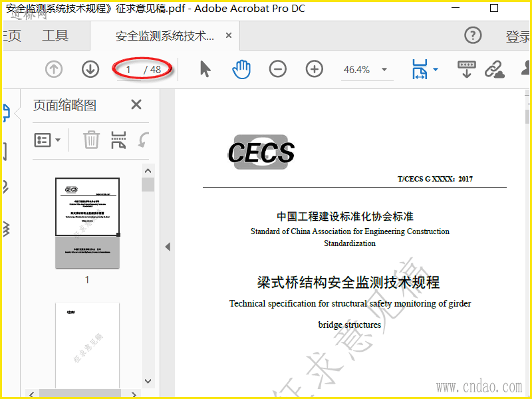Close the 安全监测系统技术 document tab
Image resolution: width=532 pixels, height=399 pixels.
[229, 35]
